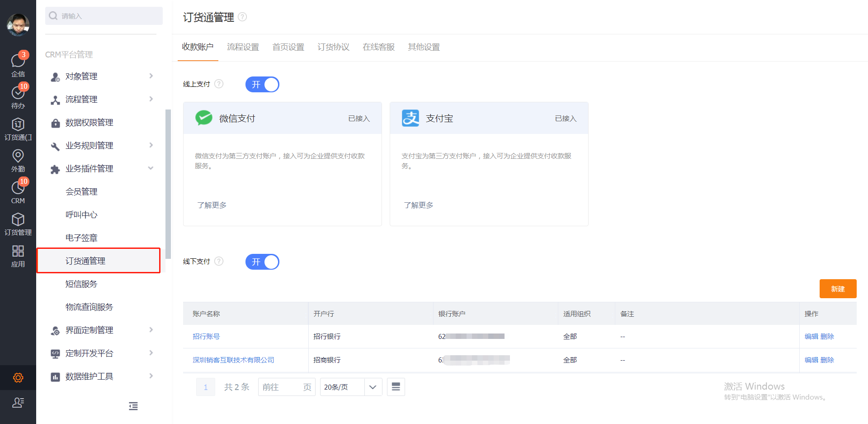Click the collapse menu icon at panel bottom

click(133, 406)
